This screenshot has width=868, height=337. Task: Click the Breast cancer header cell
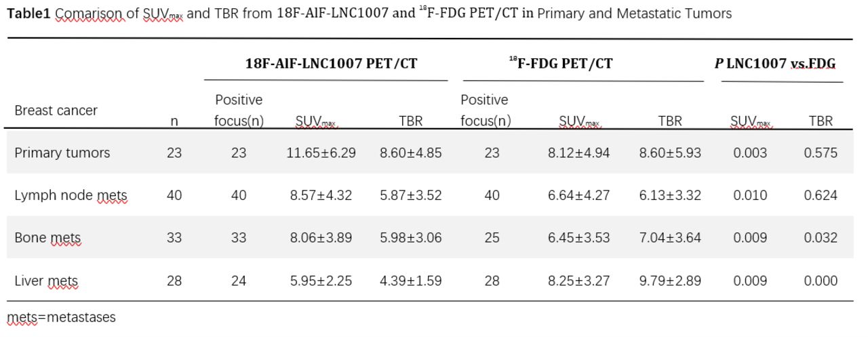[x=56, y=110]
